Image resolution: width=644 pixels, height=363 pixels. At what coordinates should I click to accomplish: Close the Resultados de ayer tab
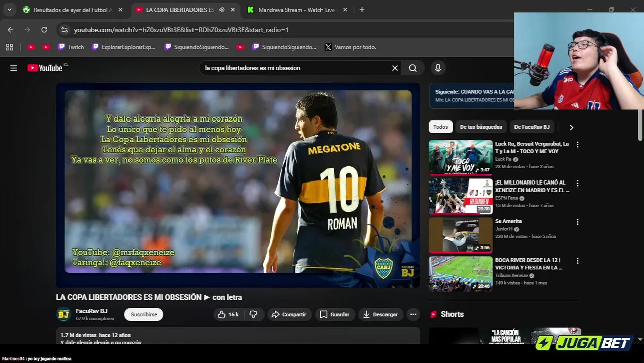click(x=120, y=10)
